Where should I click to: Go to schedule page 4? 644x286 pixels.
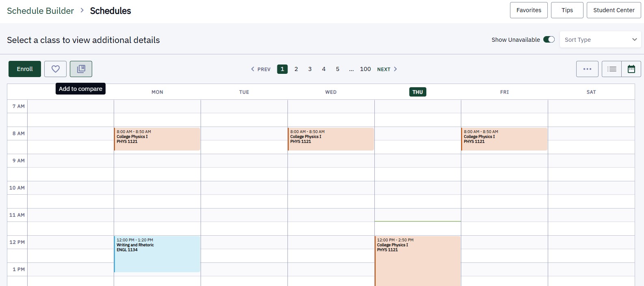[x=324, y=69]
